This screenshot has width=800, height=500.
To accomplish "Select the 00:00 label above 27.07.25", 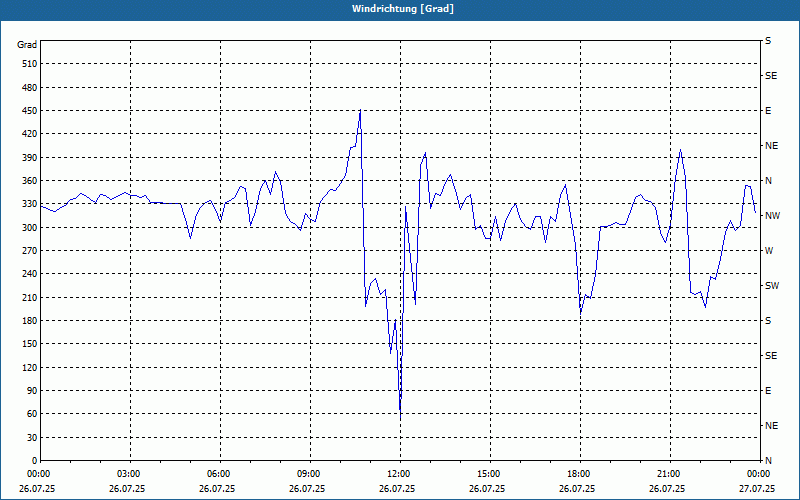I will [759, 473].
